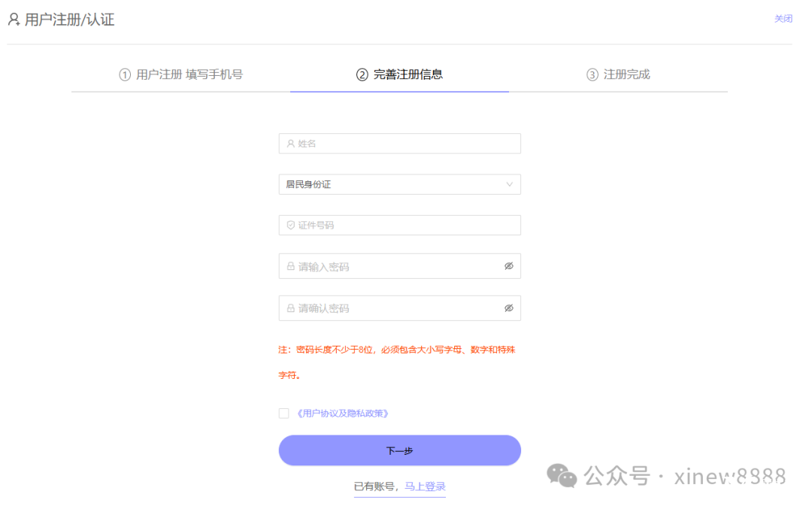Image resolution: width=812 pixels, height=509 pixels.
Task: Go to step 1 用户注册 填写手机号
Action: pyautogui.click(x=180, y=74)
